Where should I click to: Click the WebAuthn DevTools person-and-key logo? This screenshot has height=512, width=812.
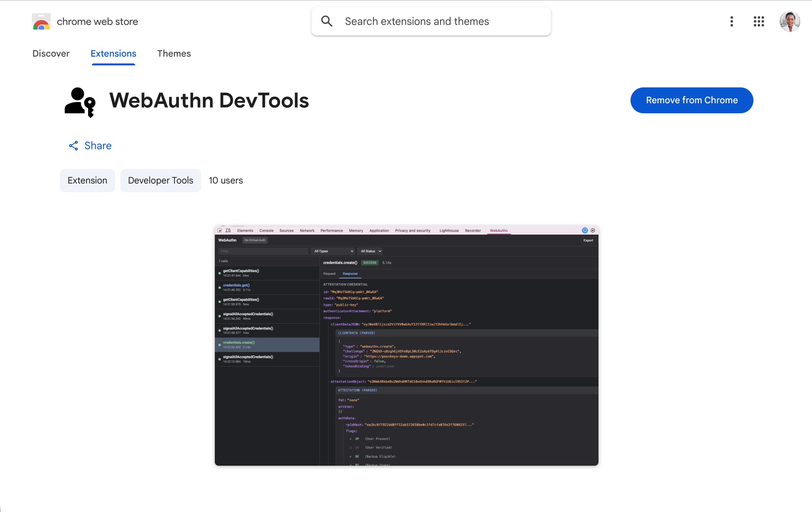point(81,102)
